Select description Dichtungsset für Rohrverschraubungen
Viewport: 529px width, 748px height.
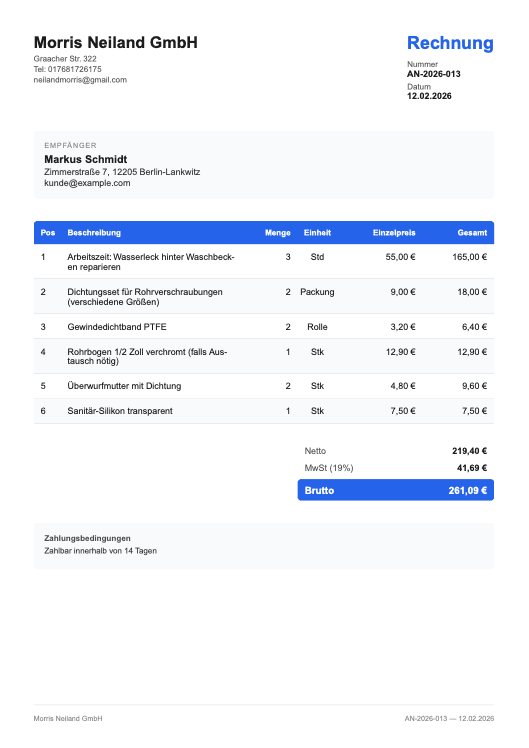145,297
